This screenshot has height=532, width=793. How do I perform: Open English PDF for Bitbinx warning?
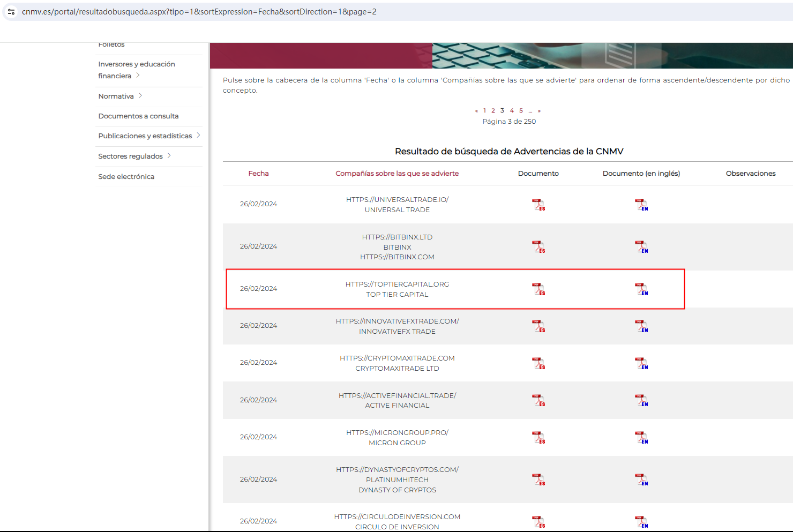coord(641,247)
